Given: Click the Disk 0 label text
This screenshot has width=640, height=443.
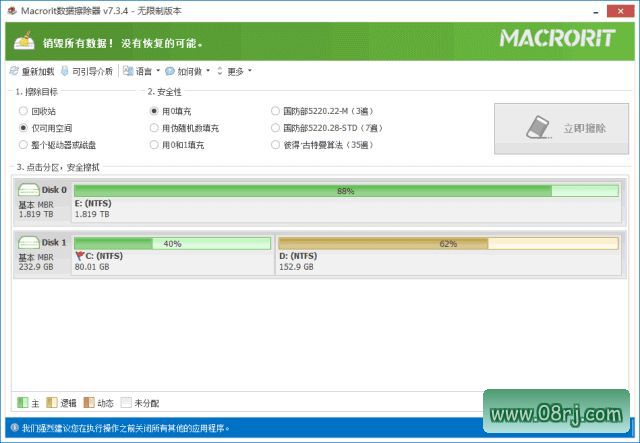Looking at the screenshot, I should tap(54, 190).
